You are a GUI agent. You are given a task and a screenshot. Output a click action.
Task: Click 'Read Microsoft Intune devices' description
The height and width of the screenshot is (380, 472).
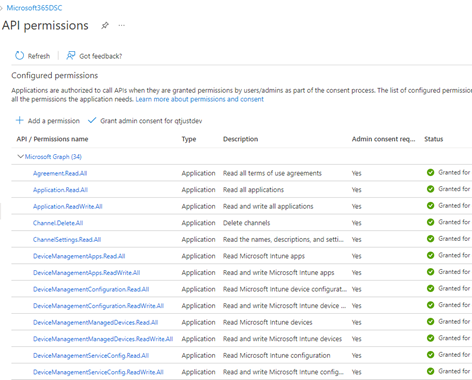pyautogui.click(x=268, y=322)
